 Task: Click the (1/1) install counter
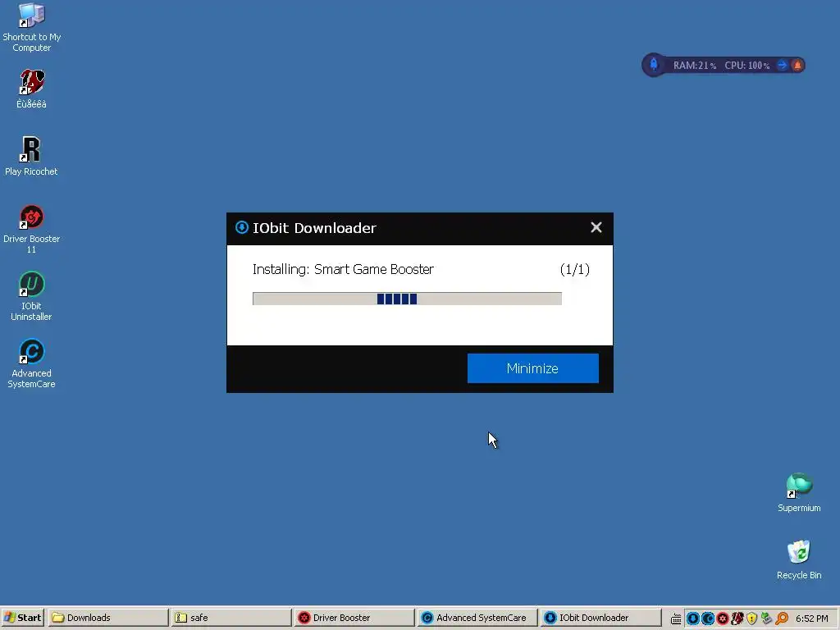click(575, 269)
